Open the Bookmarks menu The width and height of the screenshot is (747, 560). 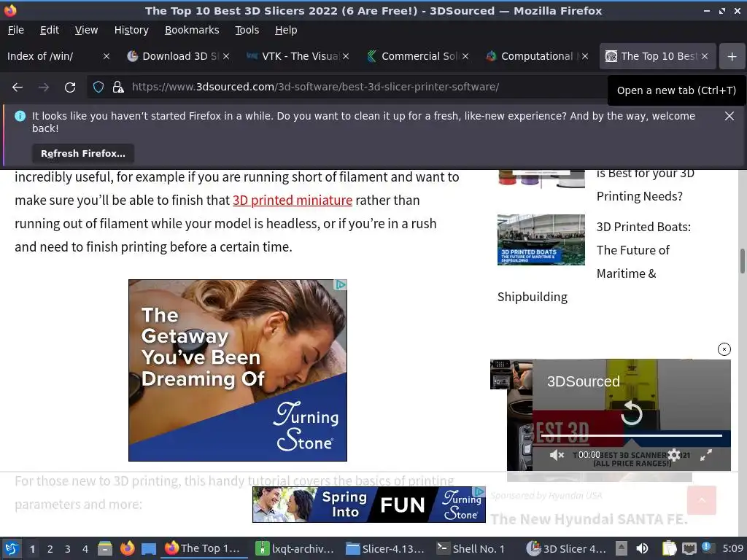[x=192, y=30]
